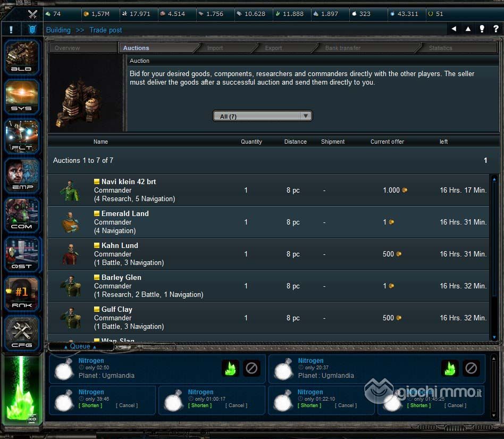The image size is (504, 439).
Task: Click the Emerald Land commander portrait
Action: 70,222
